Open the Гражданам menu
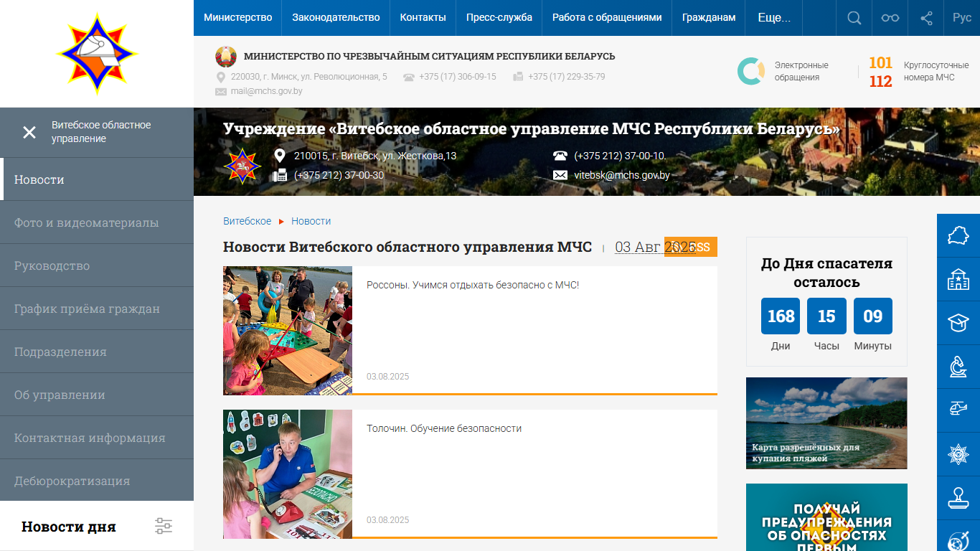This screenshot has height=551, width=980. tap(709, 18)
